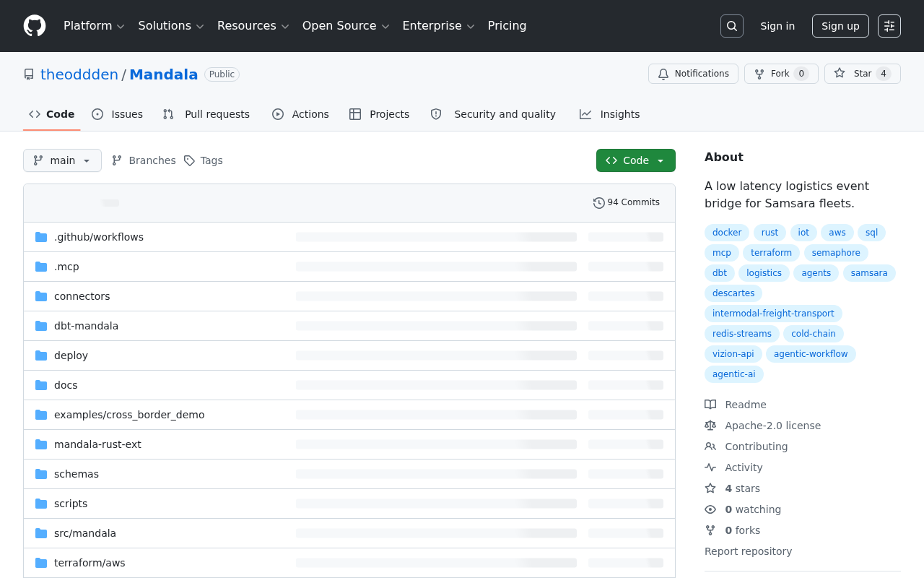Switch to the Insights tab
The height and width of the screenshot is (578, 924).
pos(609,114)
